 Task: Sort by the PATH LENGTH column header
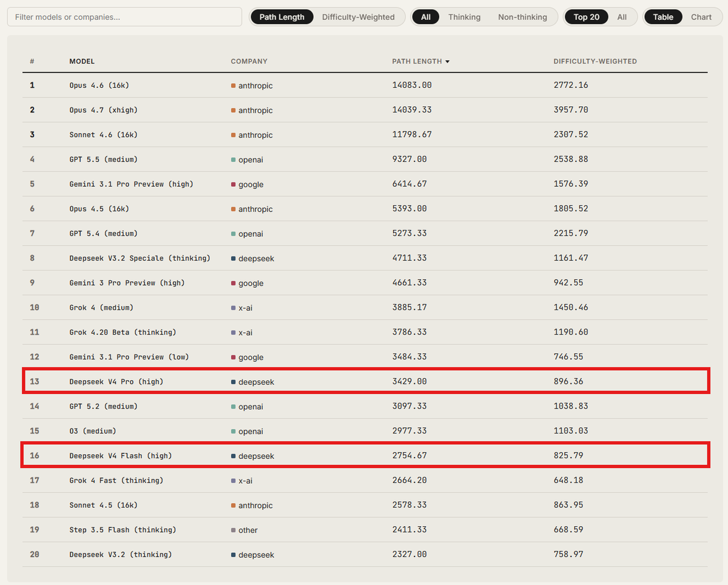(x=417, y=61)
